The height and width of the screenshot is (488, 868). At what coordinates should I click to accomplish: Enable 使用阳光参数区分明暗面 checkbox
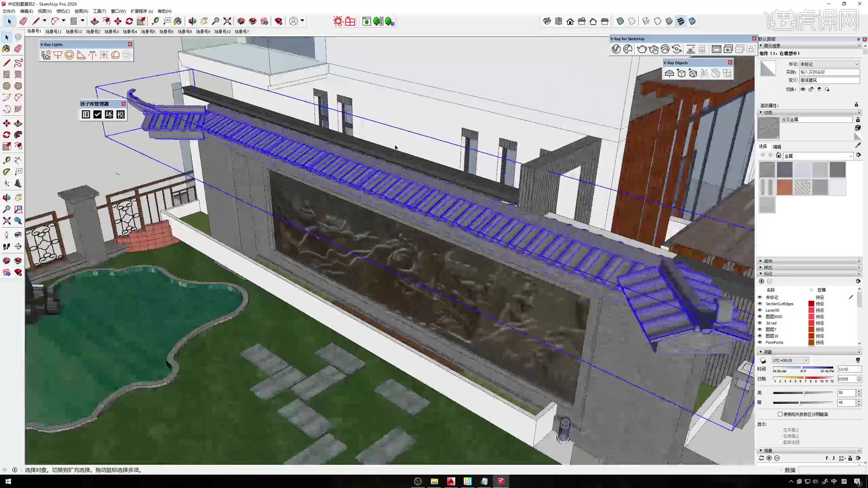tap(780, 414)
